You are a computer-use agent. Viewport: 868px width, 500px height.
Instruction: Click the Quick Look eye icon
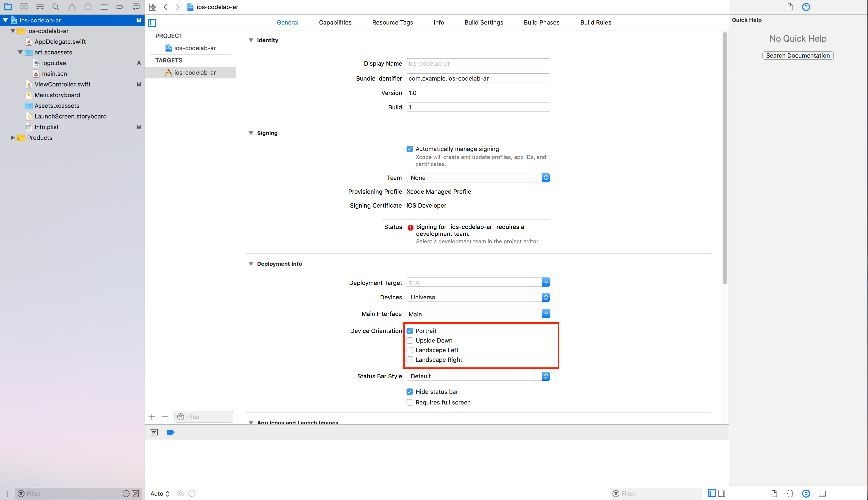(x=181, y=493)
